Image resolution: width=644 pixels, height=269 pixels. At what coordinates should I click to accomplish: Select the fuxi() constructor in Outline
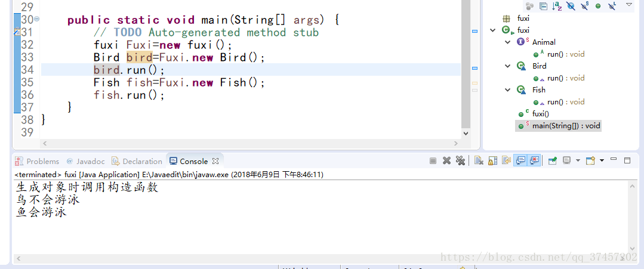click(x=541, y=114)
